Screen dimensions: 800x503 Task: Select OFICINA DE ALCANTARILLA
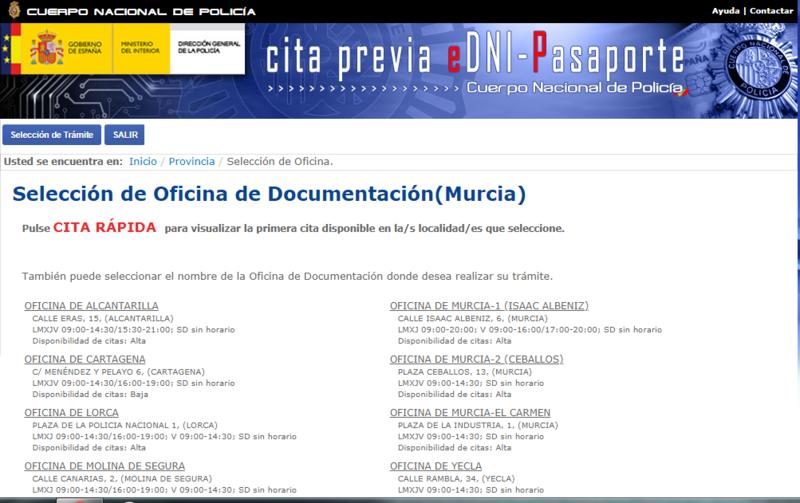[x=91, y=306]
